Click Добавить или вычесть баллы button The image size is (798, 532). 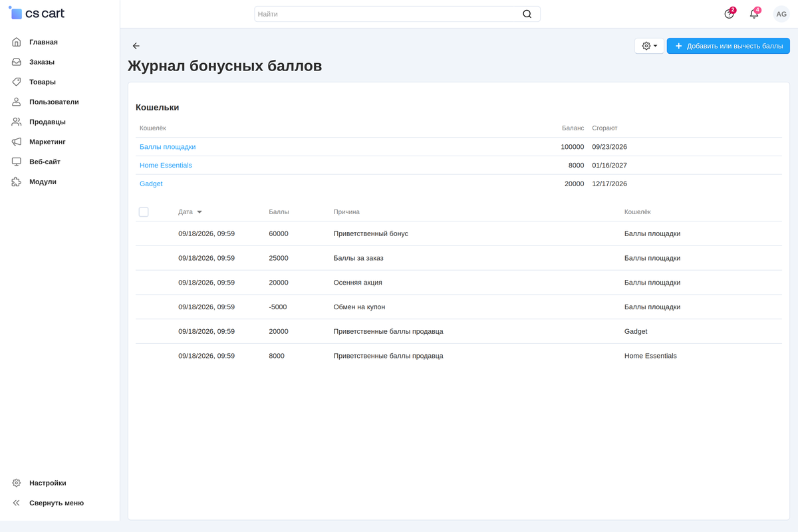click(728, 46)
